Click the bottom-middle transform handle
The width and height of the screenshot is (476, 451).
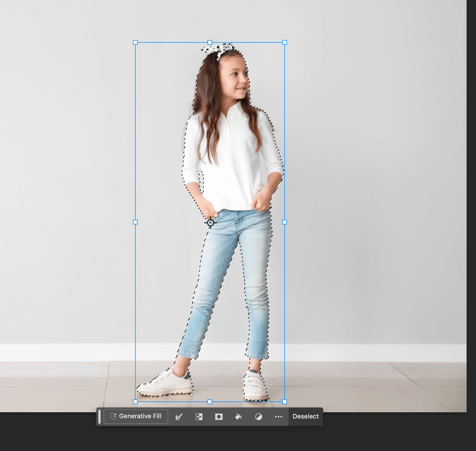click(x=210, y=402)
